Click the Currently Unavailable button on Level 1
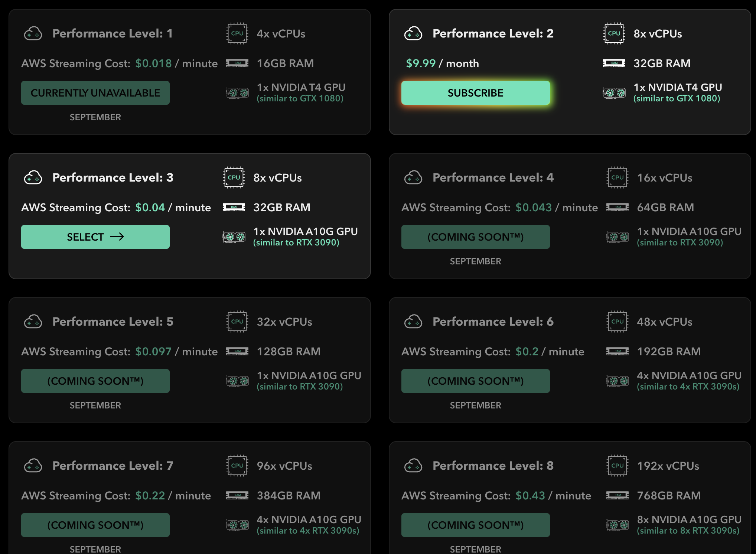Viewport: 756px width, 554px height. [95, 93]
